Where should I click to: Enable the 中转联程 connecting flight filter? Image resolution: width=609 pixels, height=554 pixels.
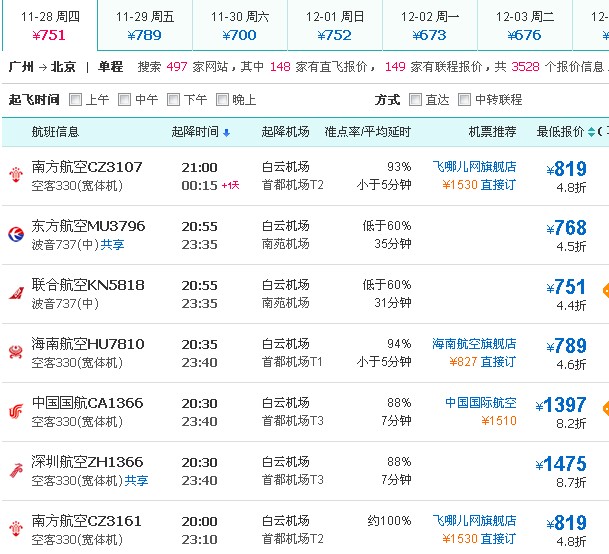click(x=465, y=100)
